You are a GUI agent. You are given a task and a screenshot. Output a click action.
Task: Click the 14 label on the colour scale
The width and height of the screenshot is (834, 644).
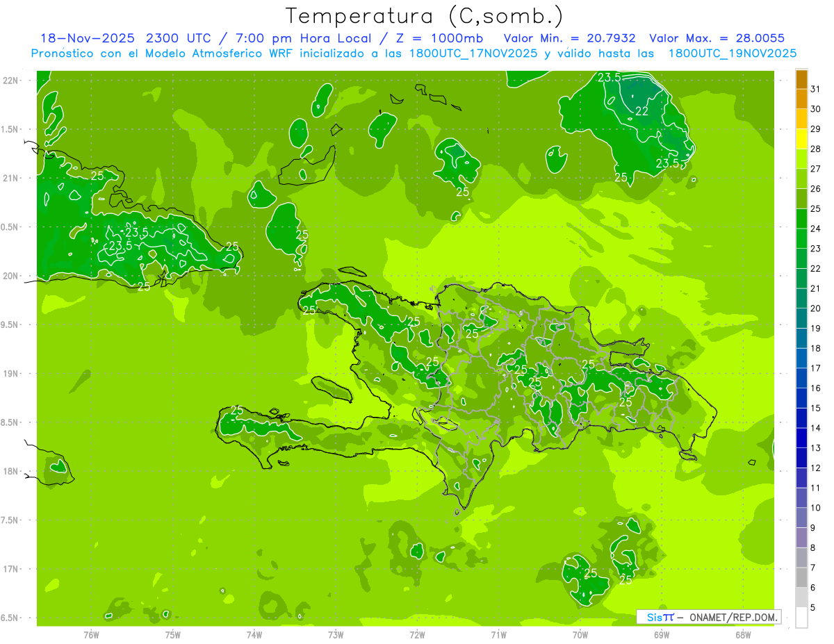[x=816, y=428]
